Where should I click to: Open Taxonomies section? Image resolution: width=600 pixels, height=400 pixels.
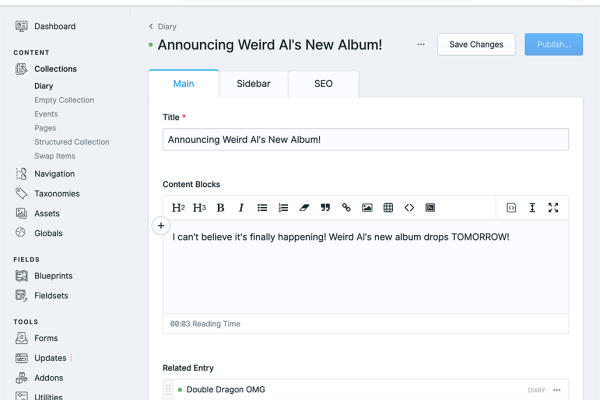click(x=57, y=194)
